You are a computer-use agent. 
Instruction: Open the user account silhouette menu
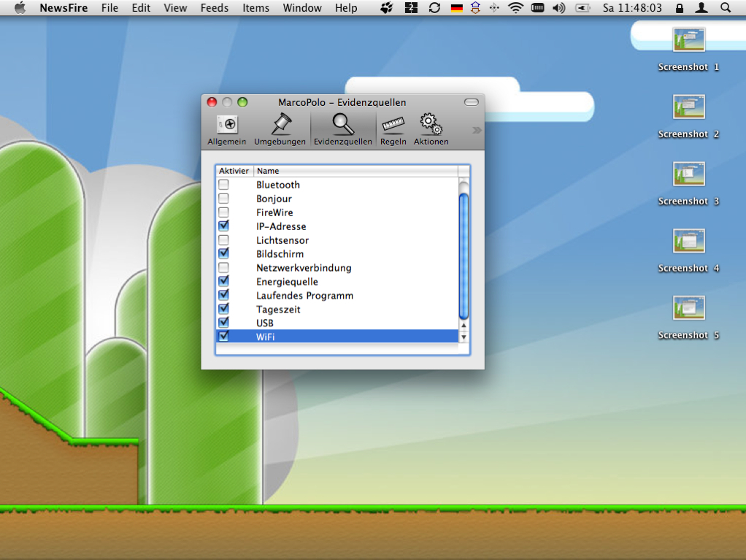tap(701, 7)
